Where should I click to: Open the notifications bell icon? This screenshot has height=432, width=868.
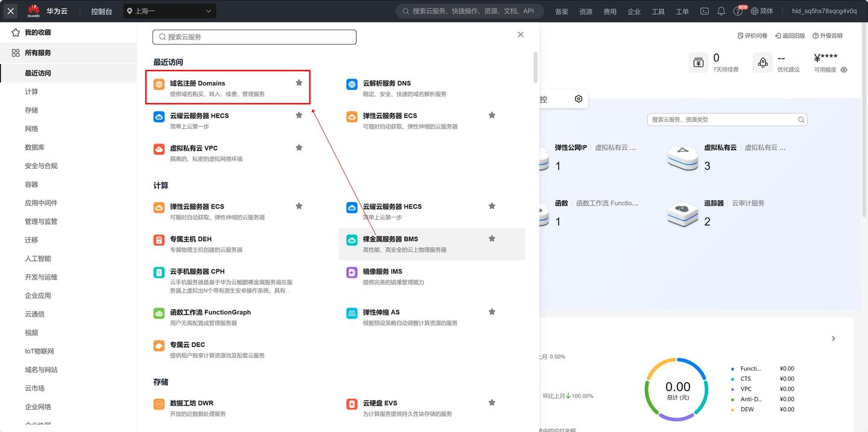[x=721, y=11]
